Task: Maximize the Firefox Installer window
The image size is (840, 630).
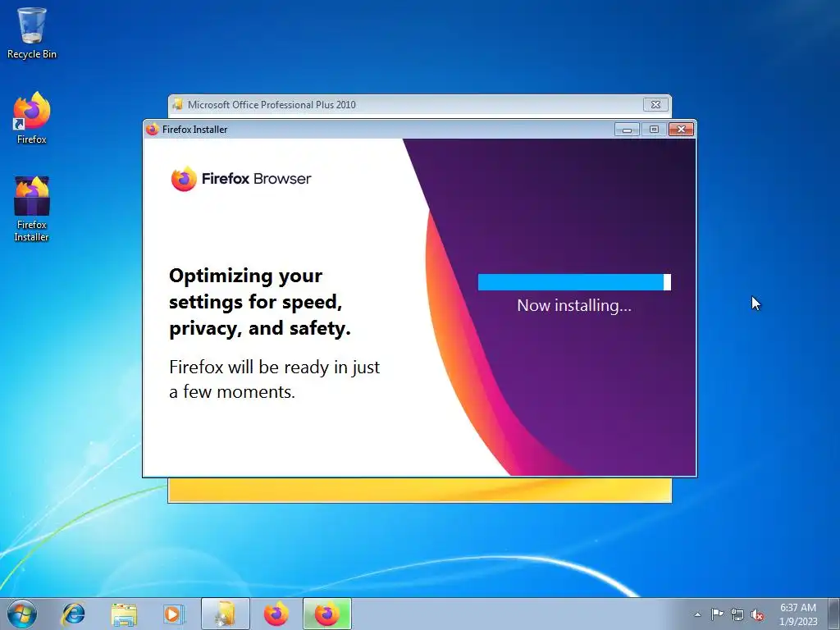Action: [x=654, y=129]
